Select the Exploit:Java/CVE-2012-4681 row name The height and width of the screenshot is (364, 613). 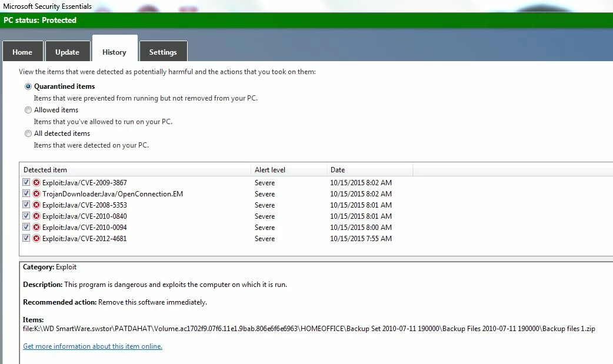[85, 239]
